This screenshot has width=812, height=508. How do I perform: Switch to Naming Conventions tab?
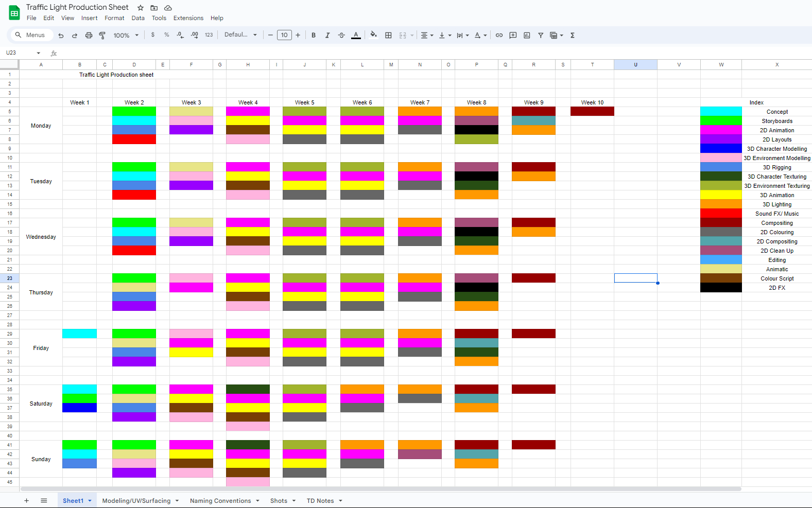click(x=220, y=501)
